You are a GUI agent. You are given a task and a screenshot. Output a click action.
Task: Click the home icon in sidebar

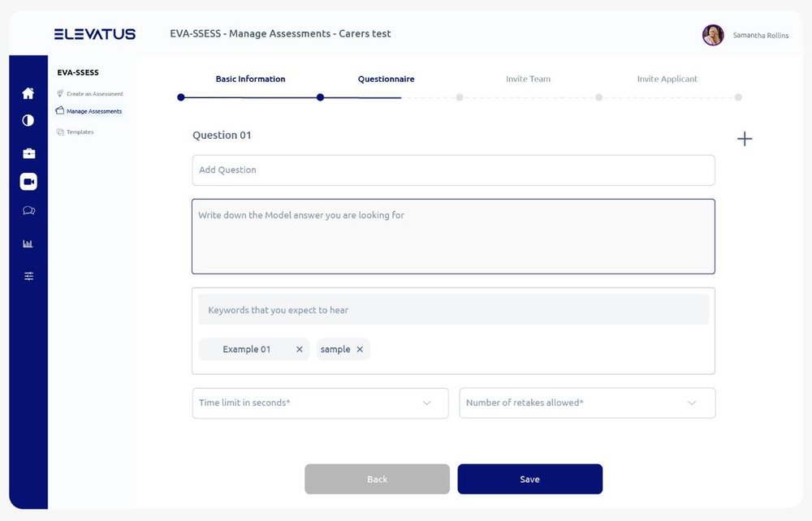point(28,93)
